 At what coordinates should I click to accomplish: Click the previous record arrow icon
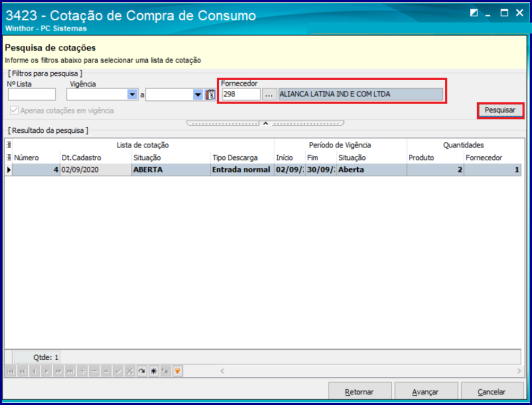pyautogui.click(x=34, y=371)
